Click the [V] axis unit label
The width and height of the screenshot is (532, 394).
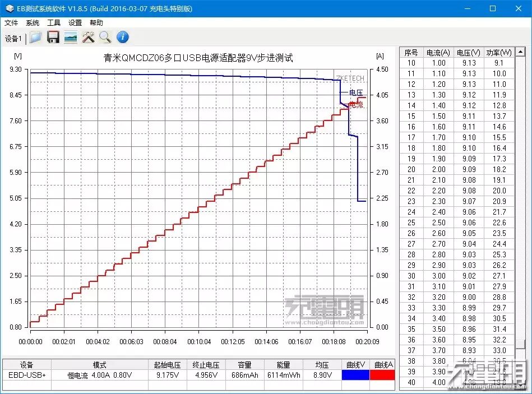[17, 56]
